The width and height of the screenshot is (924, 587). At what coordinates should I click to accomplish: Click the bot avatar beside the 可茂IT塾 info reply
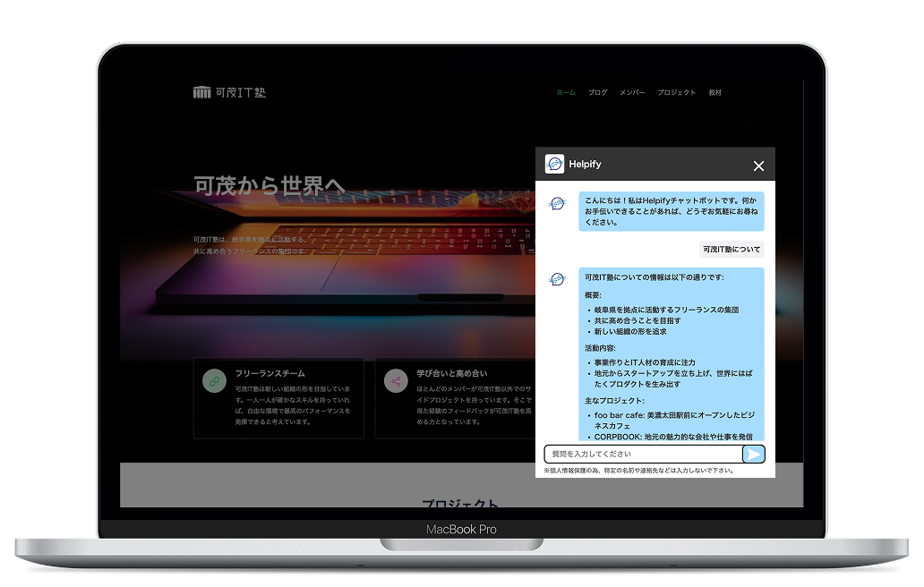tap(557, 279)
